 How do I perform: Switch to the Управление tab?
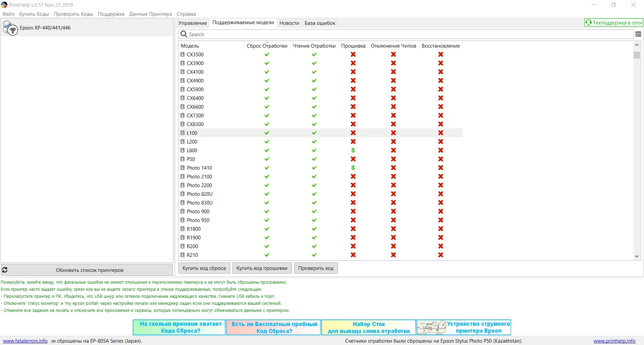(x=193, y=23)
